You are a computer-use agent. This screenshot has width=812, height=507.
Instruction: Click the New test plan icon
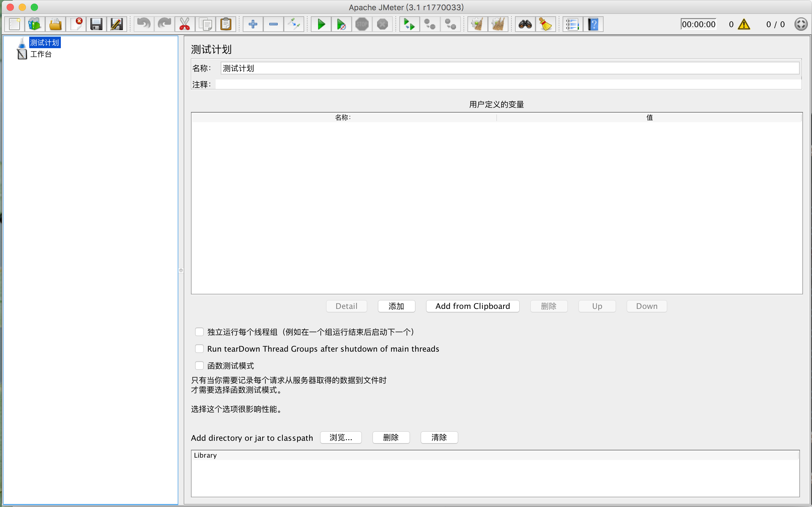click(x=14, y=24)
